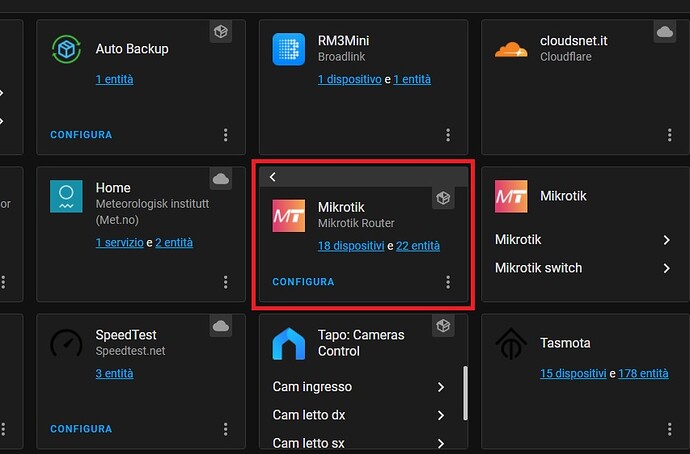Click CONFIGURA on SpeedTest card
690x454 pixels.
point(81,429)
